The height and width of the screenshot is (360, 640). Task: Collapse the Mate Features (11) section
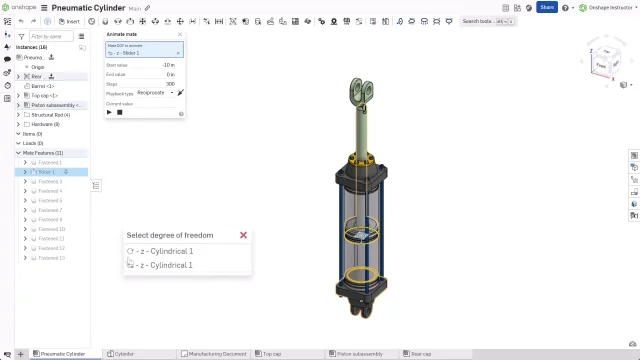(x=18, y=153)
